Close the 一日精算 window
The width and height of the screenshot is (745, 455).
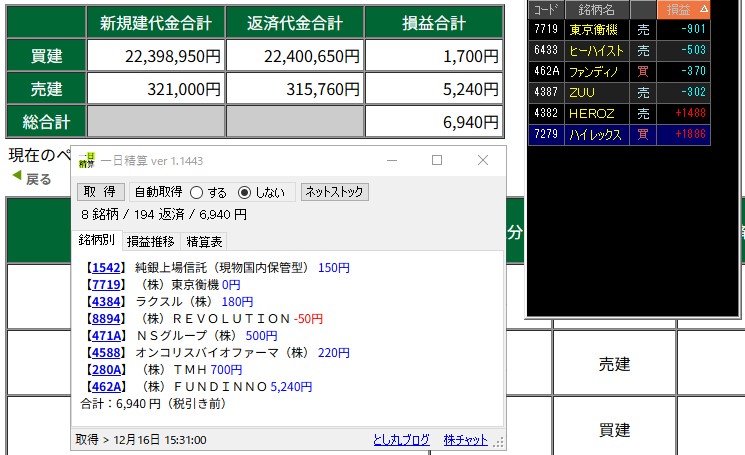coord(482,160)
